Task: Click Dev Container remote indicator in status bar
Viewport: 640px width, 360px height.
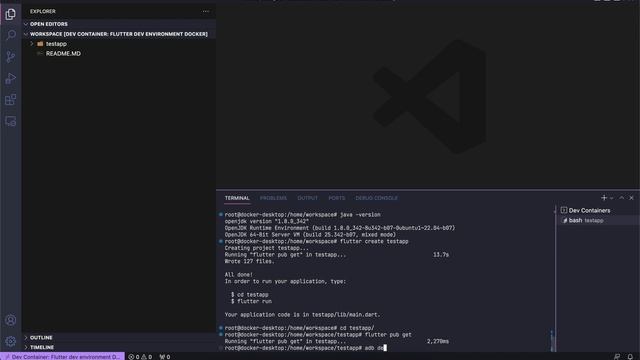Action: pos(62,357)
